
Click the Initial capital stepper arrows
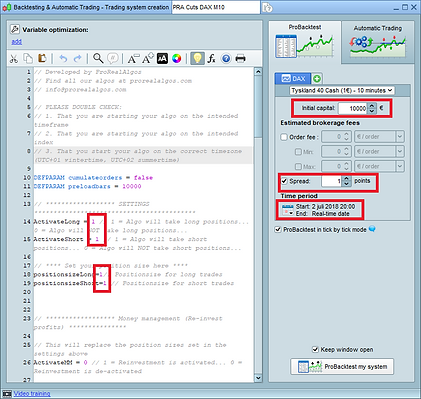372,108
